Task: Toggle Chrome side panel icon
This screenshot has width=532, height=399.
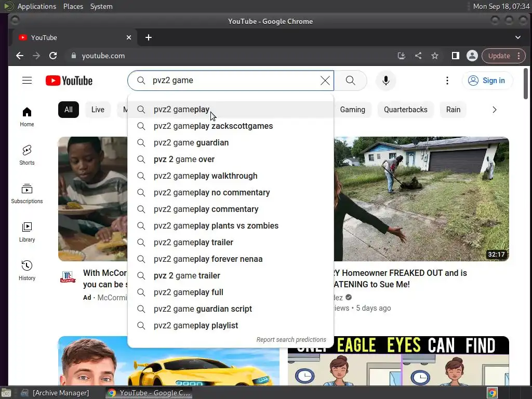Action: (x=455, y=56)
